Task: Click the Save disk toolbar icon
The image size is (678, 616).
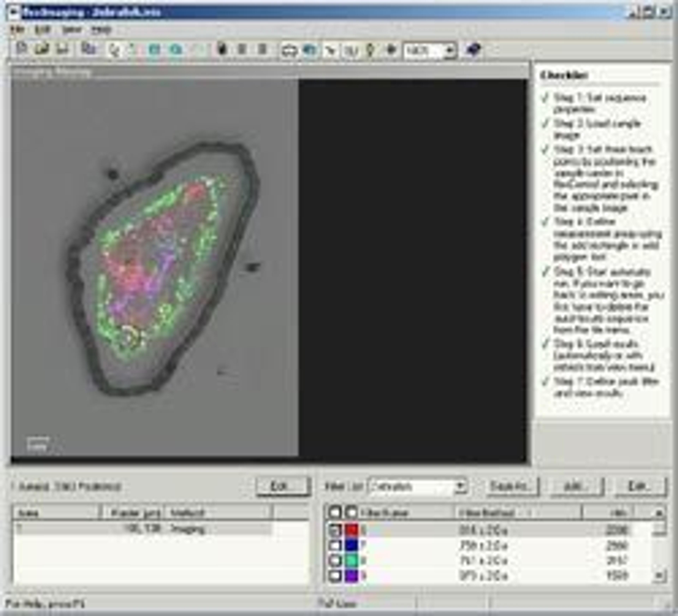Action: [x=63, y=49]
